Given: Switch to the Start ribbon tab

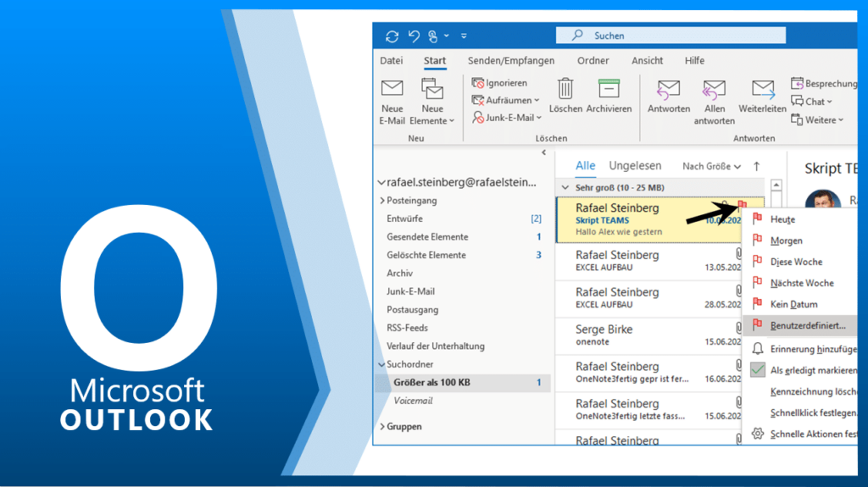Looking at the screenshot, I should (x=435, y=61).
